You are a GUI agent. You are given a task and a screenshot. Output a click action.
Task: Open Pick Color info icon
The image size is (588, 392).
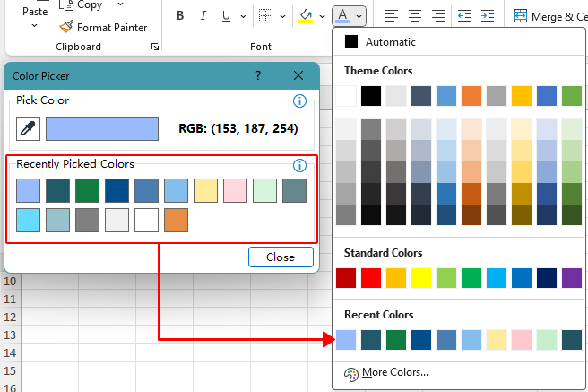[x=299, y=100]
